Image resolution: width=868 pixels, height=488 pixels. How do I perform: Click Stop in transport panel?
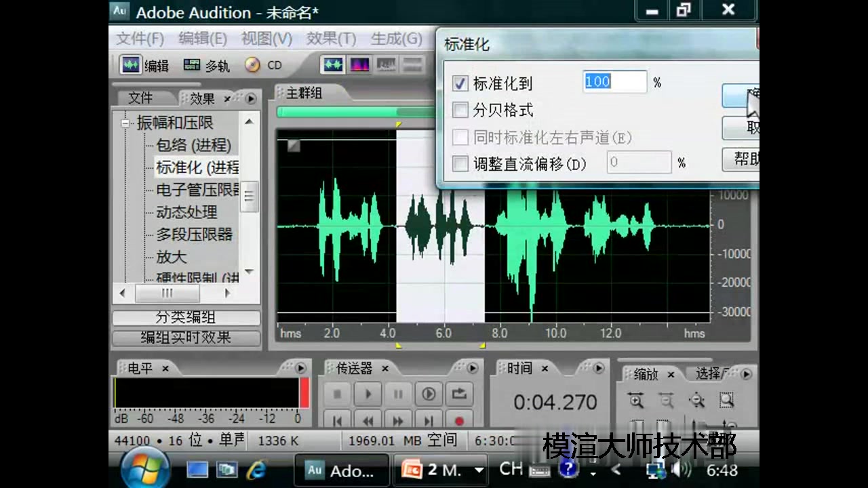[338, 394]
